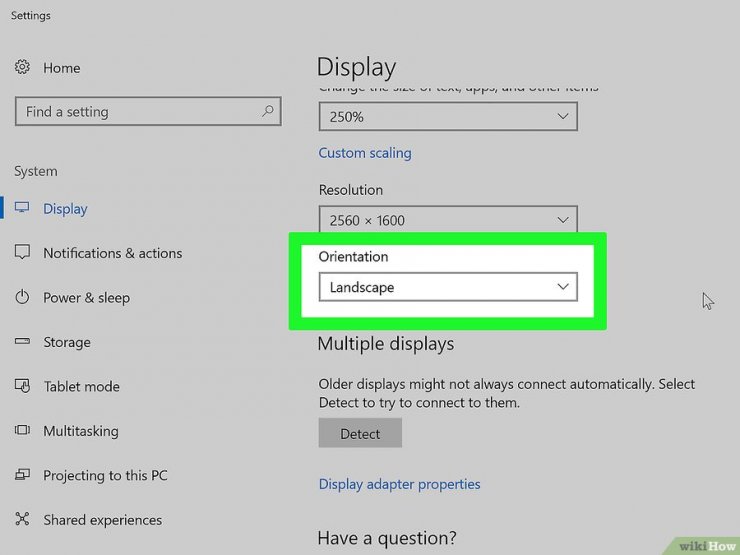
Task: Select Display in the sidebar
Action: click(x=65, y=209)
